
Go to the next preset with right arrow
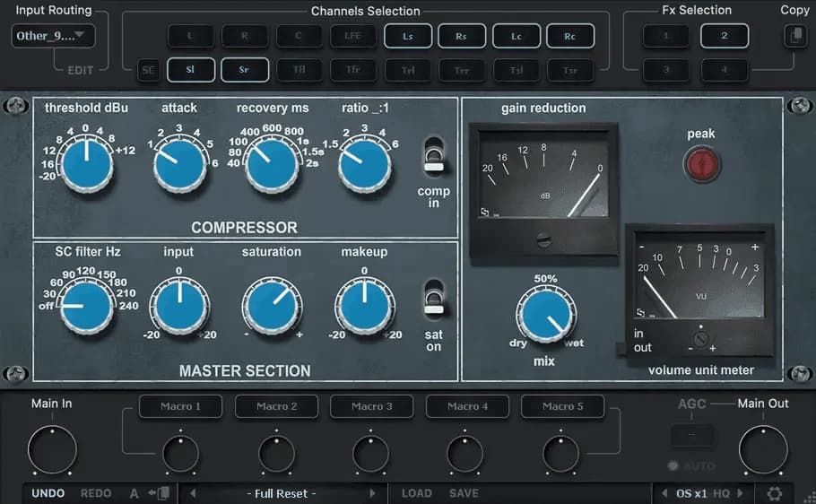click(373, 493)
